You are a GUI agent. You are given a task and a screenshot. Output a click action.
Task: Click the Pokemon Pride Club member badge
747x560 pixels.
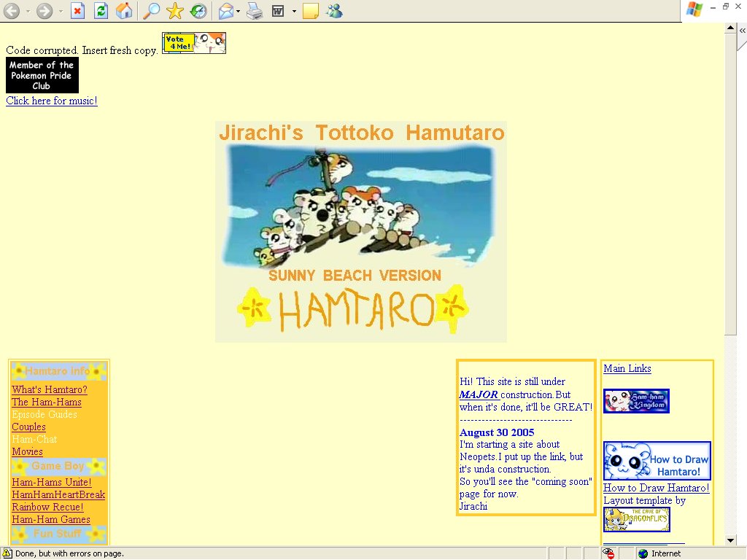coord(42,75)
